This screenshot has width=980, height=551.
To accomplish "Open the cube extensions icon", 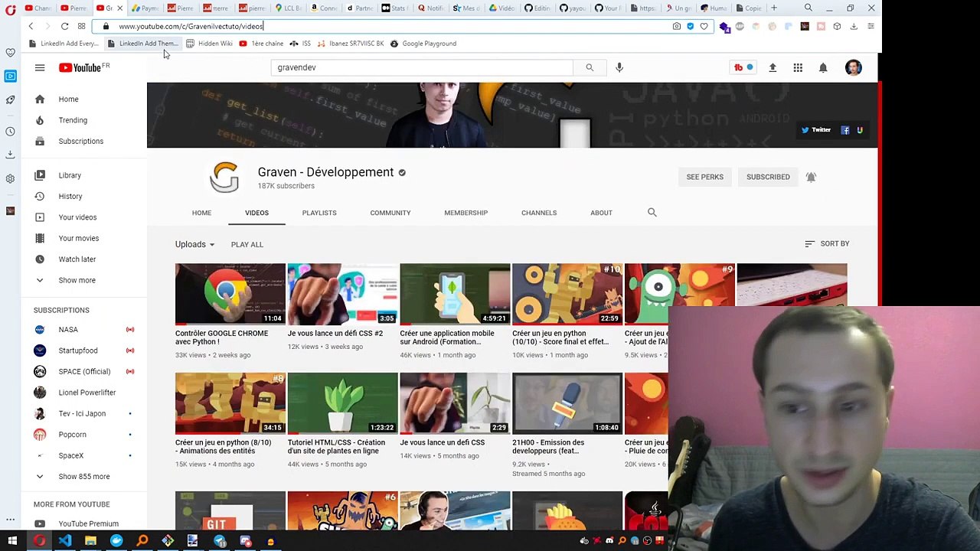I will point(837,26).
